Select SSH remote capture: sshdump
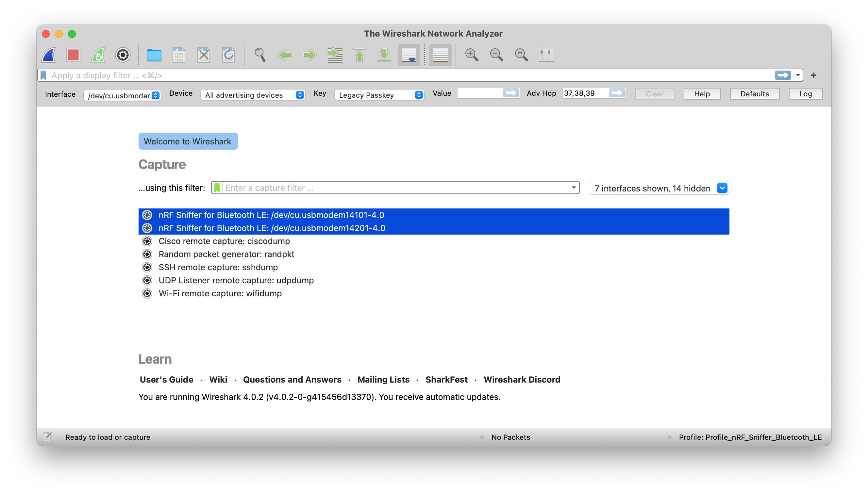 [434, 267]
